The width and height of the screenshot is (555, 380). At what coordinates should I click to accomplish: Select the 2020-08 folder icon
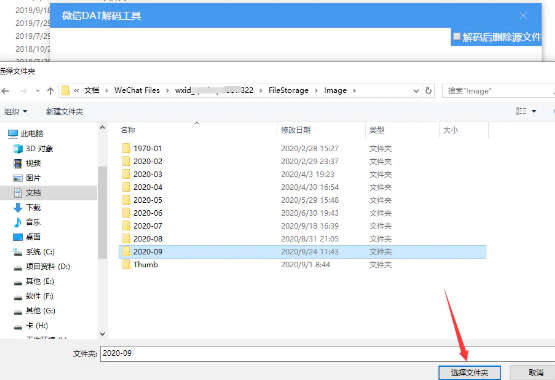(x=126, y=238)
